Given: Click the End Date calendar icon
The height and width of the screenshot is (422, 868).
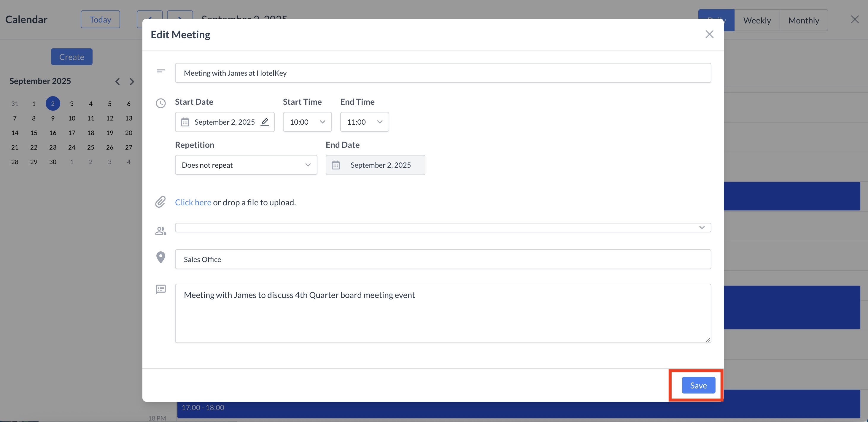Looking at the screenshot, I should 336,165.
